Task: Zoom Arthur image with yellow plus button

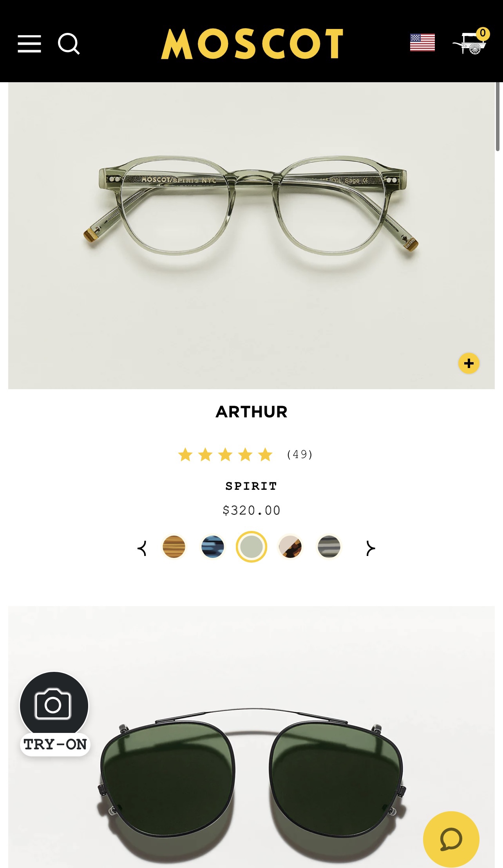Action: 469,363
